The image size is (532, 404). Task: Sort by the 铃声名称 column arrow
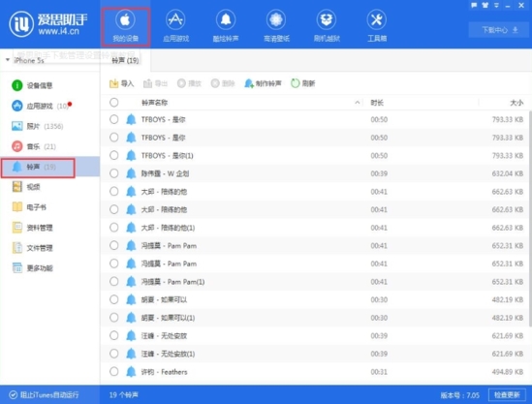(358, 103)
